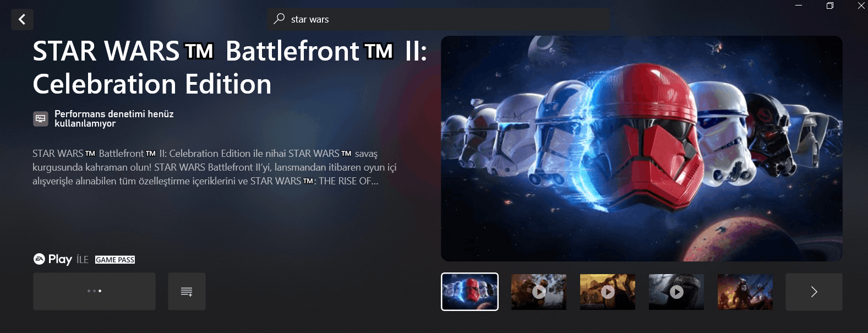The width and height of the screenshot is (868, 333).
Task: Play the second desert video thumbnail
Action: pyautogui.click(x=608, y=292)
